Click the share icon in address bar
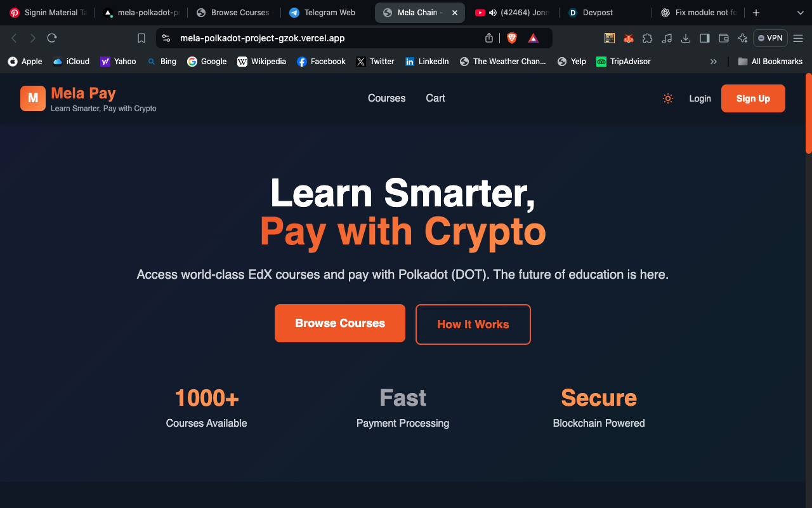Screen dimensions: 812x508 pyautogui.click(x=489, y=38)
